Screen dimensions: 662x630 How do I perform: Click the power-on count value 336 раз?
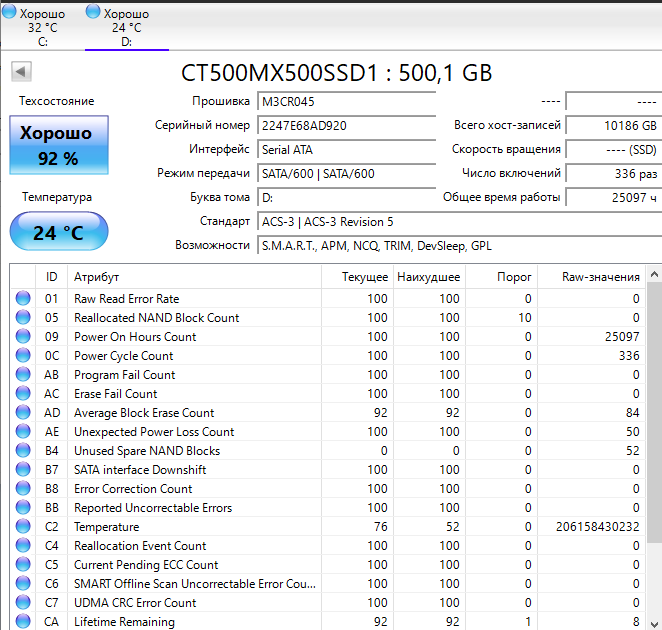tap(614, 174)
